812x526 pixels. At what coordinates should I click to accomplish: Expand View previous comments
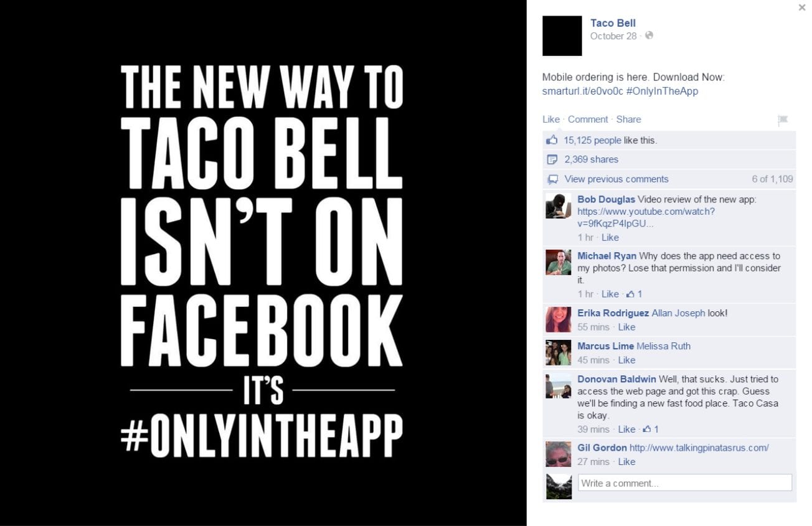(x=616, y=179)
